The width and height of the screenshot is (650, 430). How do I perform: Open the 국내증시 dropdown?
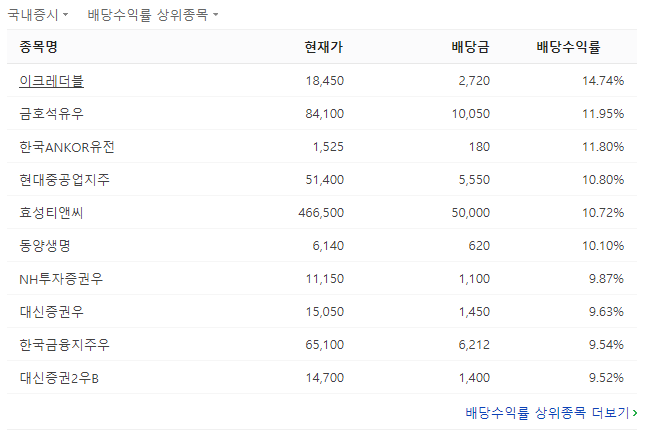pos(38,15)
